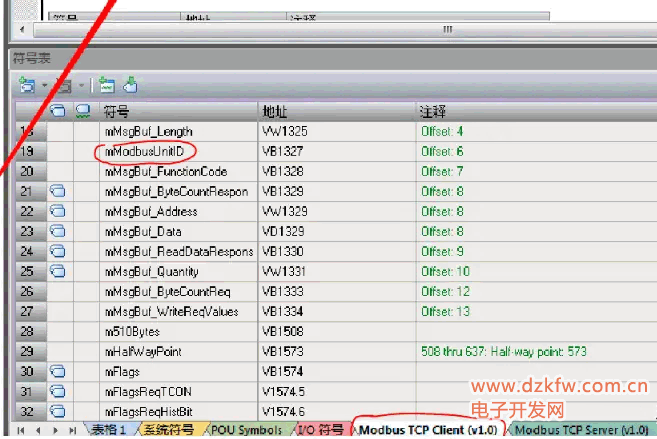657x439 pixels.
Task: Select the Modbus TCP Server tab
Action: click(x=580, y=429)
